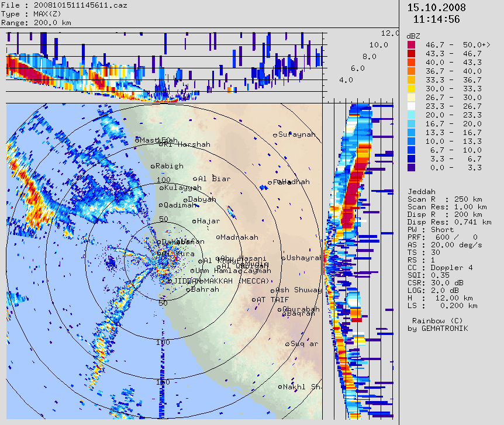Select the Ash Shuway map label
Image resolution: width=504 pixels, height=425 pixels.
coord(299,290)
